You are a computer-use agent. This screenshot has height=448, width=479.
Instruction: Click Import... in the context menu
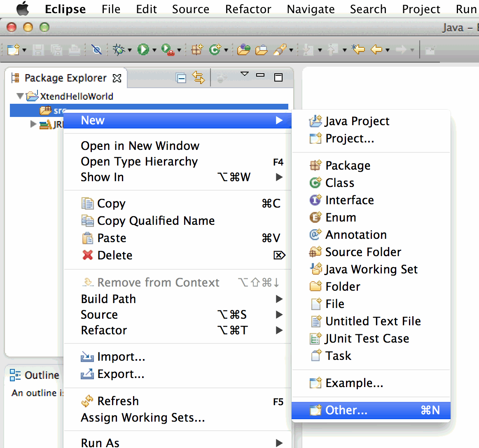click(121, 357)
